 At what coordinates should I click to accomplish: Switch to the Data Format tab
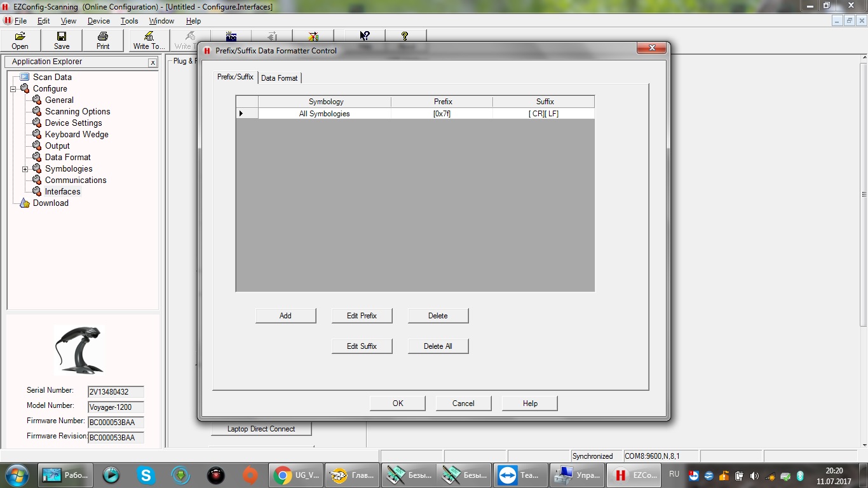279,78
